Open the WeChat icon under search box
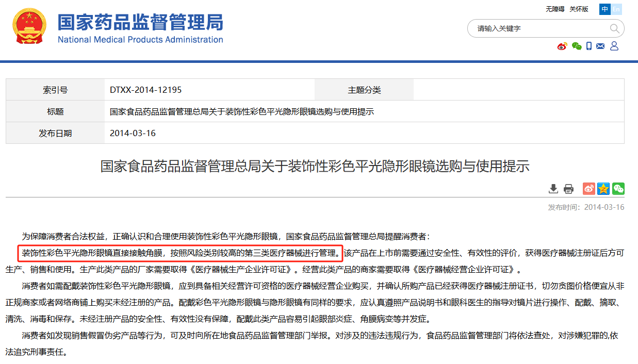 tap(577, 46)
